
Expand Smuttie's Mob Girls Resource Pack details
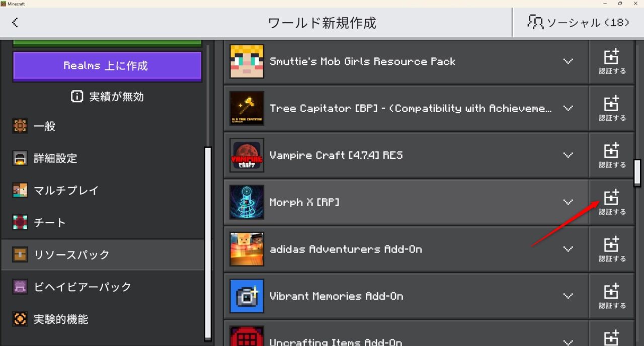568,61
